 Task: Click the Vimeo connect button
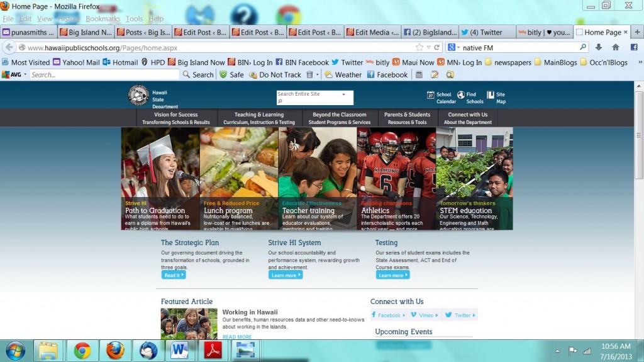(x=425, y=315)
